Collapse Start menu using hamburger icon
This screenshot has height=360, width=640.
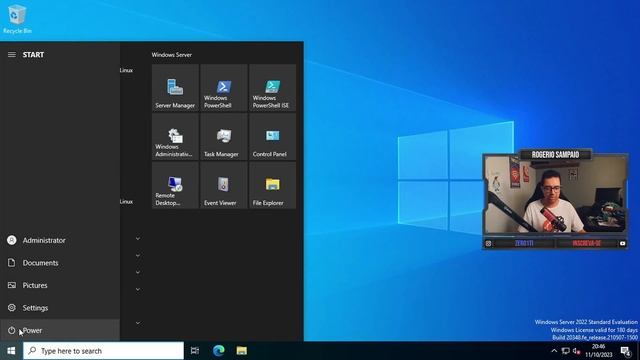(x=12, y=55)
